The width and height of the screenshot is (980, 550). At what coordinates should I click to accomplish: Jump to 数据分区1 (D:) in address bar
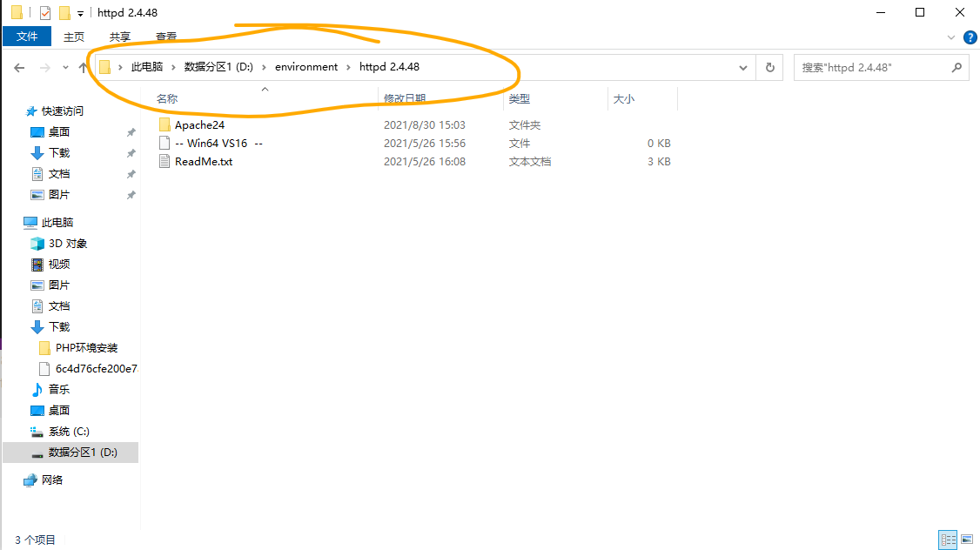(x=218, y=67)
